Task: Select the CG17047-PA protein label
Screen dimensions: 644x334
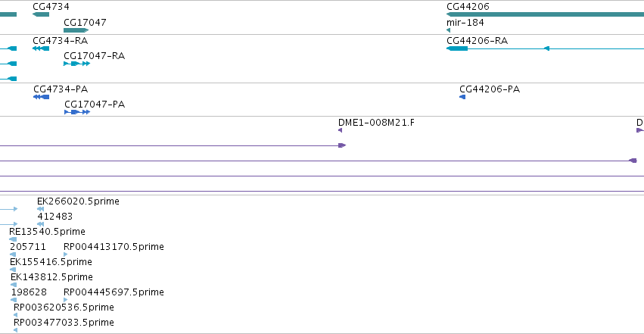Action: point(95,105)
